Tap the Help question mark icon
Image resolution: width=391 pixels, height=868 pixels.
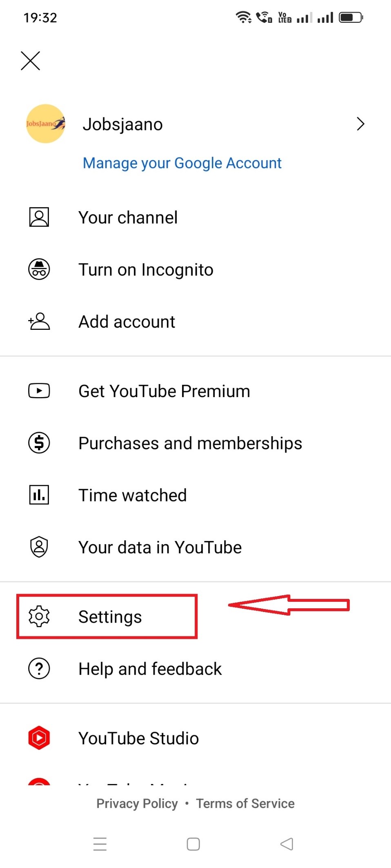39,669
